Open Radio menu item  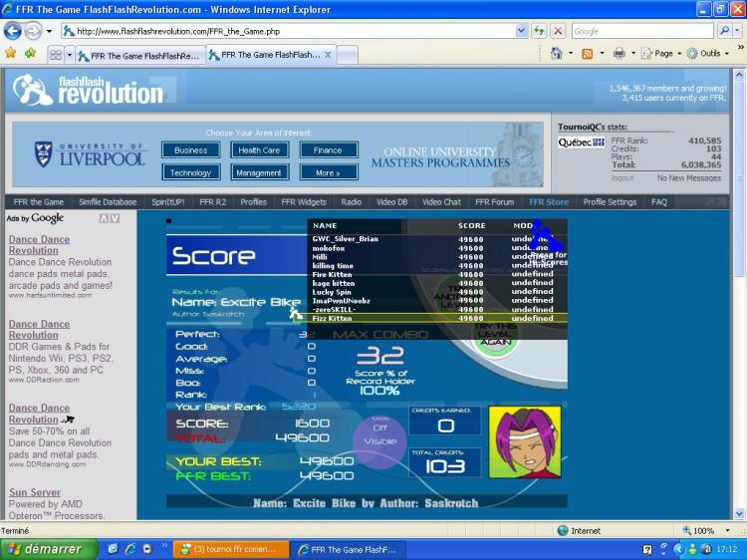pyautogui.click(x=352, y=202)
